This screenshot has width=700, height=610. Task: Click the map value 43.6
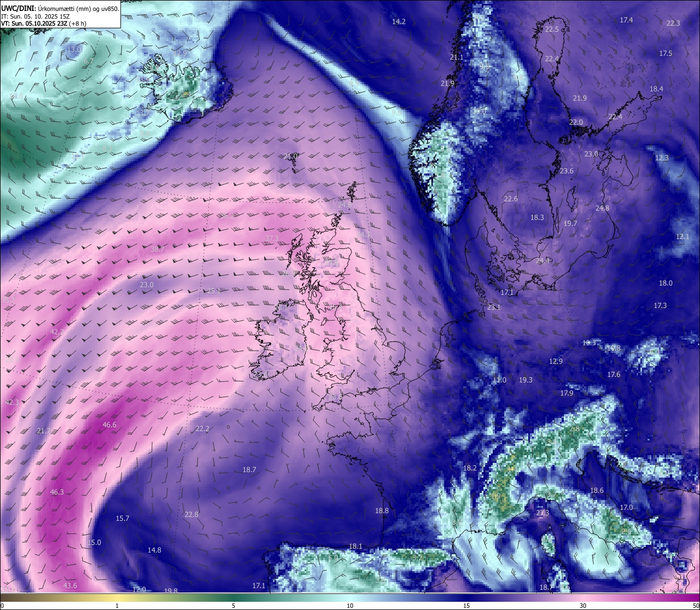pyautogui.click(x=70, y=586)
